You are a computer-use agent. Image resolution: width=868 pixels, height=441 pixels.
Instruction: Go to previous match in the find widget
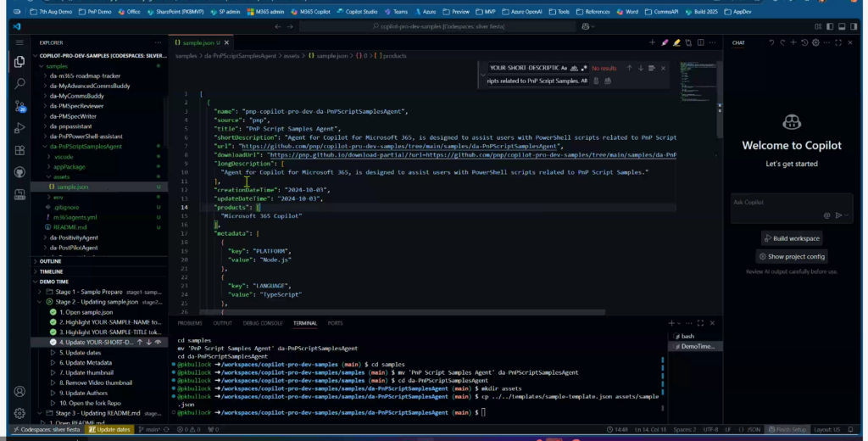click(630, 68)
